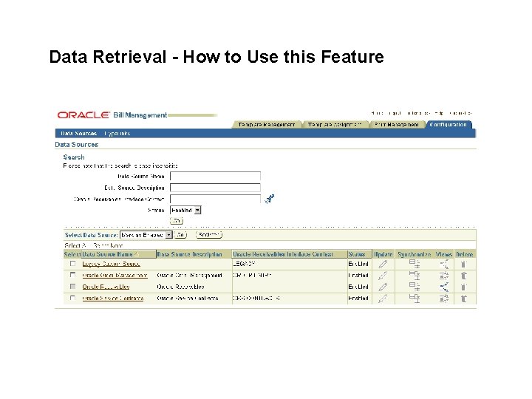Sort by Data Source Name arrow
This screenshot has width=532, height=399.
pos(137,254)
